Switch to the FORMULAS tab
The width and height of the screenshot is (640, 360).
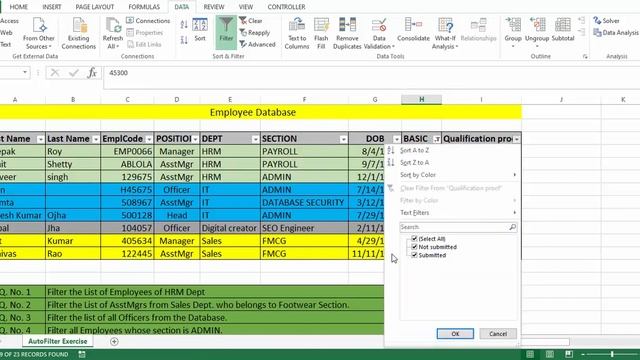click(x=144, y=7)
